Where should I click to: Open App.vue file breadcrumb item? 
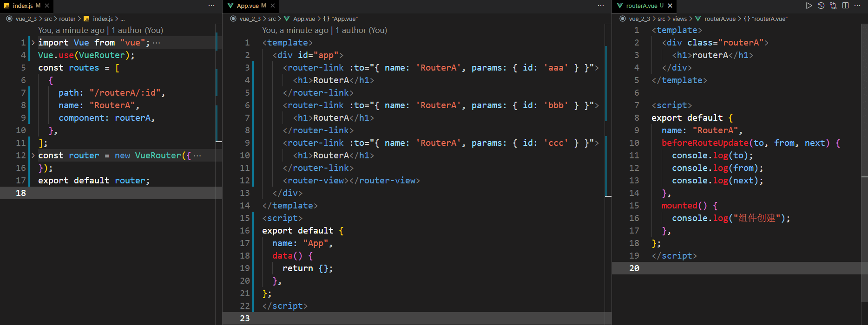(304, 19)
